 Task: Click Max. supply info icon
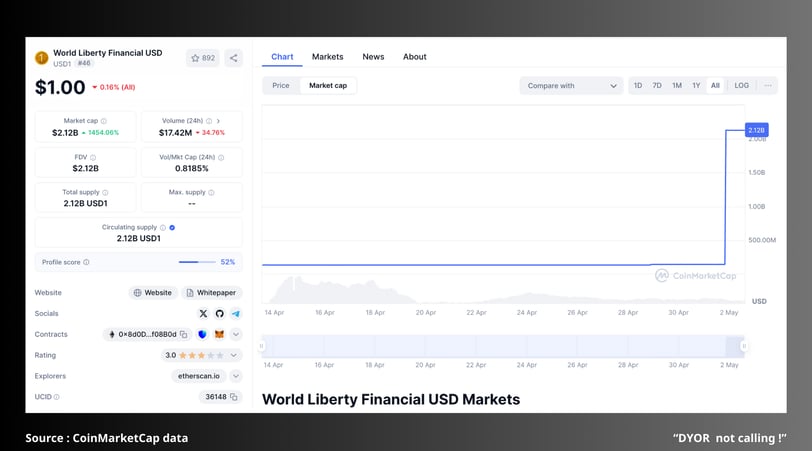[x=211, y=192]
